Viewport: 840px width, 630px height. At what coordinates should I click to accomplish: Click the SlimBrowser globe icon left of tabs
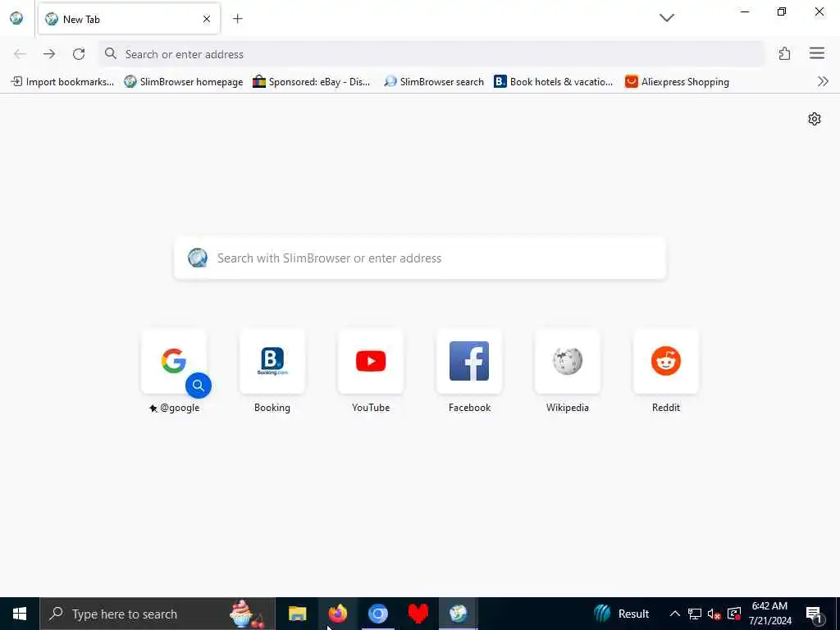[16, 18]
